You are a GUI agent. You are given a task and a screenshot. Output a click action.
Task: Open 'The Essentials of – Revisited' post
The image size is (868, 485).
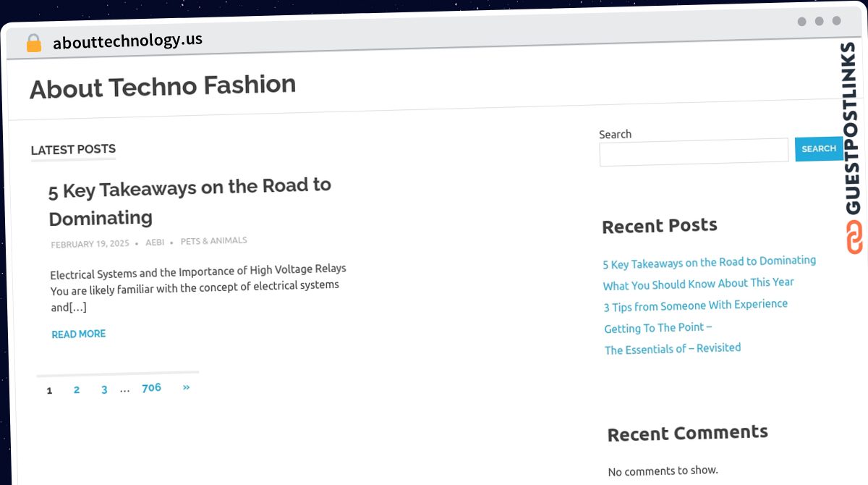click(673, 349)
